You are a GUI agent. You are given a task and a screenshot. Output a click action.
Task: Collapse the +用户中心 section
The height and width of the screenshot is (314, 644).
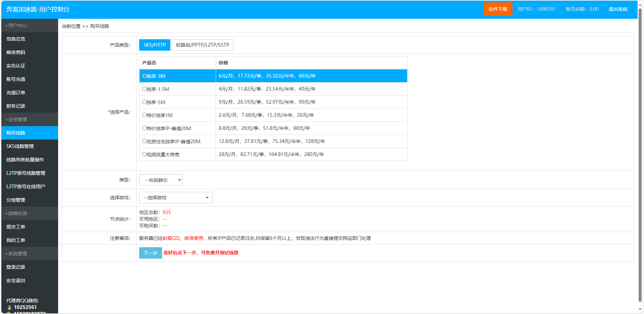(15, 25)
